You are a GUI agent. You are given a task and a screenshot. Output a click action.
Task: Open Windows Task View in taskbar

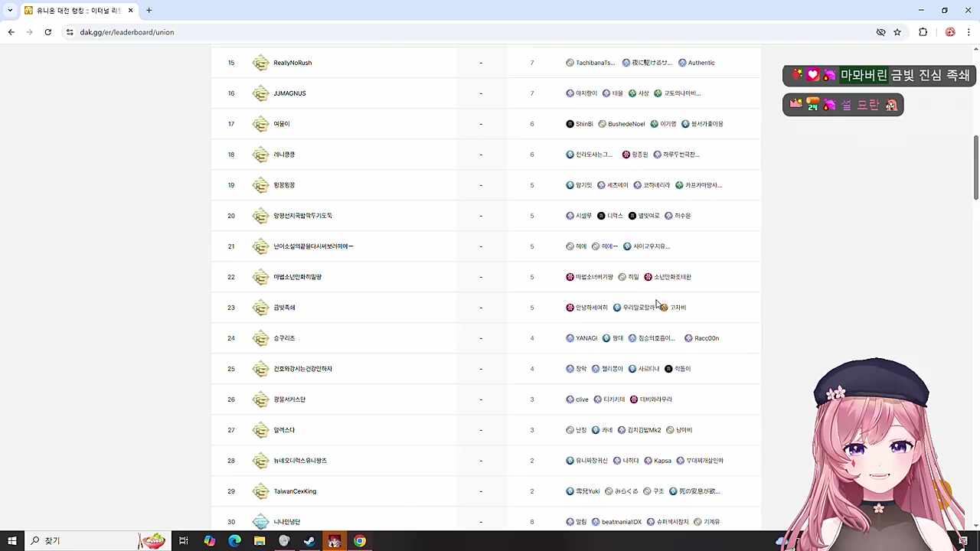tap(184, 541)
